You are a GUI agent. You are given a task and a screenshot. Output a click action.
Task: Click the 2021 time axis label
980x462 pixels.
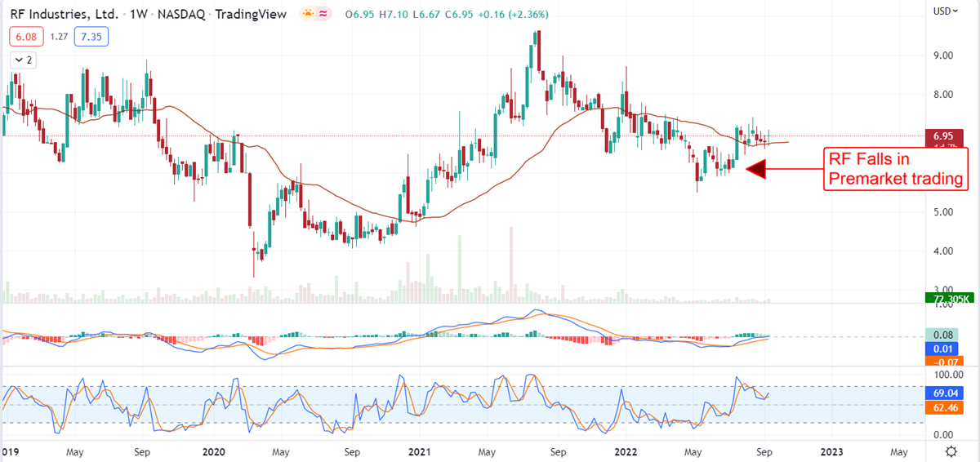419,451
